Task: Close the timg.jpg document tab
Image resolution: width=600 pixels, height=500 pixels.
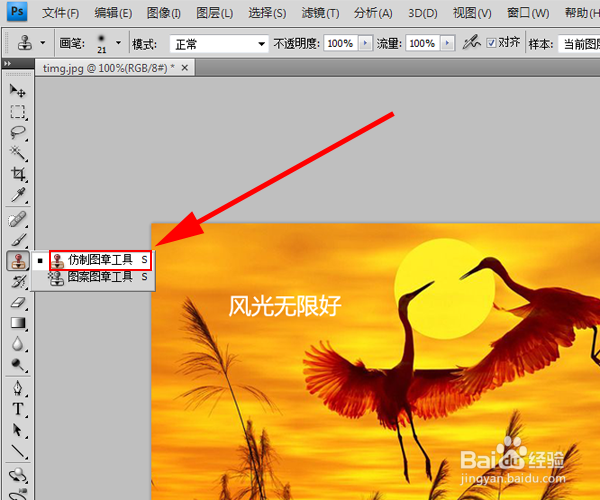Action: tap(184, 68)
